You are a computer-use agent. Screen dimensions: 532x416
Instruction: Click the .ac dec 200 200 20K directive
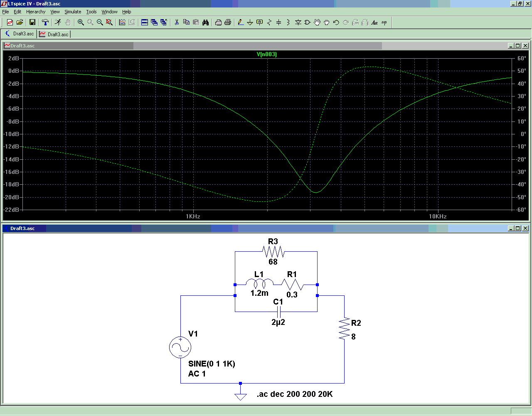point(295,394)
